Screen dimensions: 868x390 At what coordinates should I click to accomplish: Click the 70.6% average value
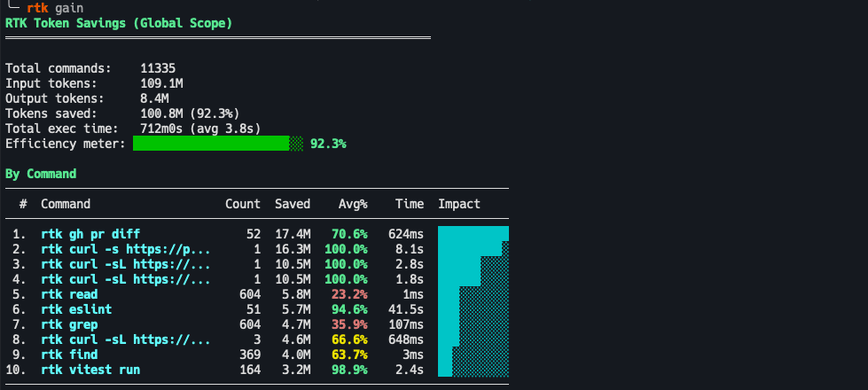349,234
